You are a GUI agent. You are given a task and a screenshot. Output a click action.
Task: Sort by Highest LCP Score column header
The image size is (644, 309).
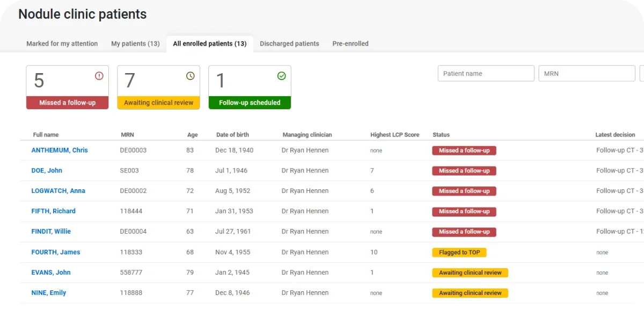[x=394, y=135]
